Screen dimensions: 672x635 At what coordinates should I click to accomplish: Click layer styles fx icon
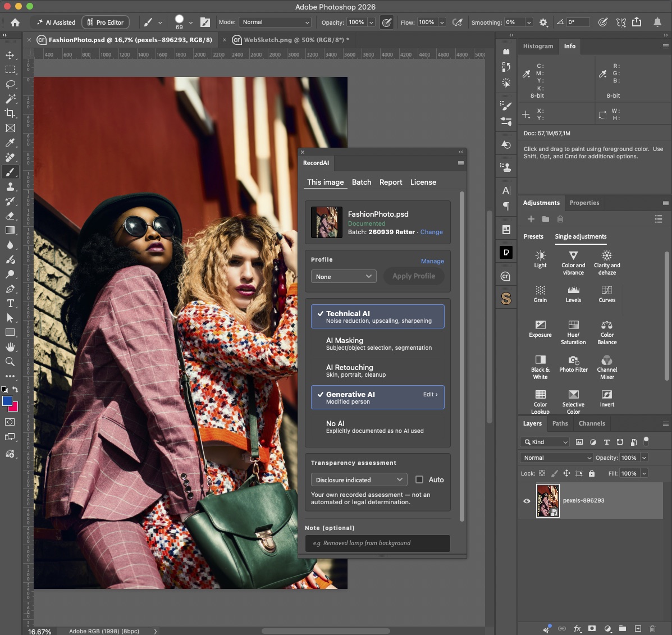click(577, 629)
